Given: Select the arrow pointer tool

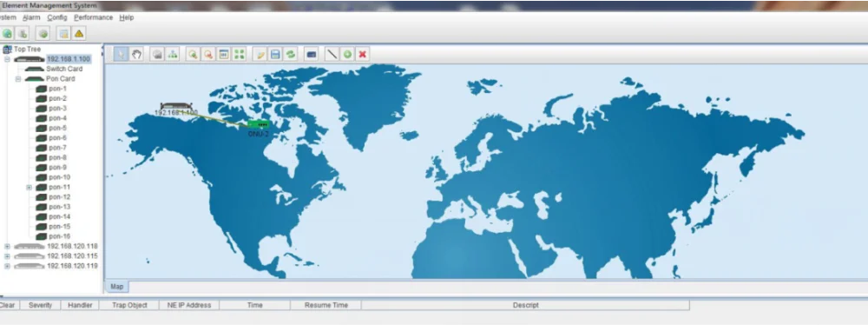Looking at the screenshot, I should tap(122, 55).
